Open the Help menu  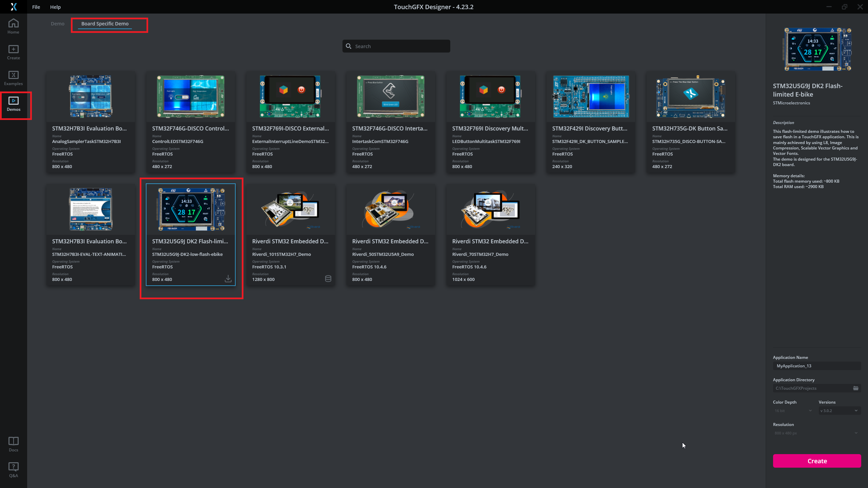(x=55, y=7)
